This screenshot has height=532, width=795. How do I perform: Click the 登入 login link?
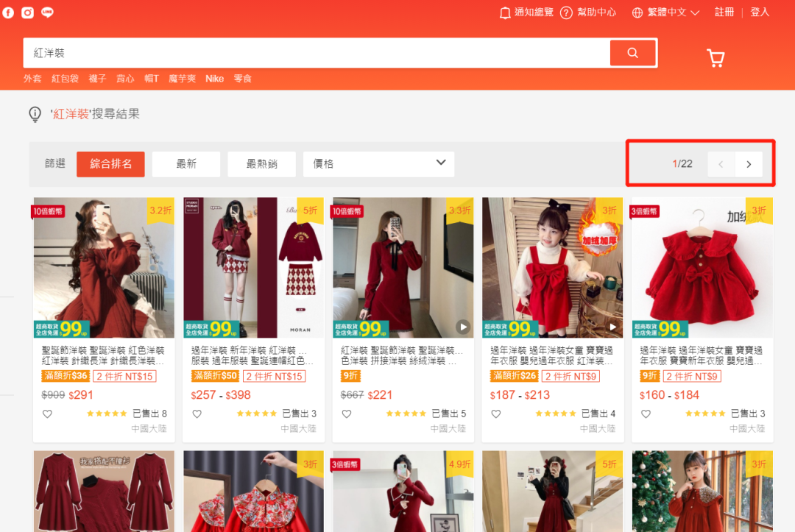point(760,13)
